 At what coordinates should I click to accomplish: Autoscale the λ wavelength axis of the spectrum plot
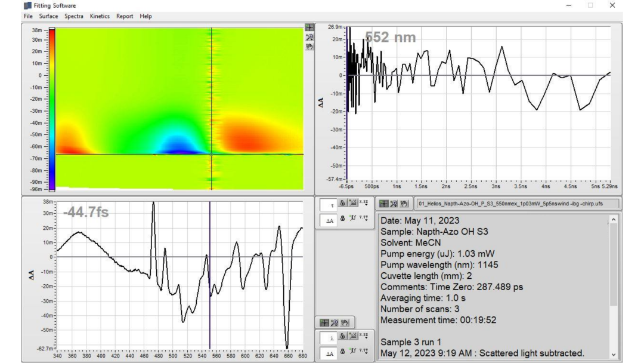[x=353, y=336]
